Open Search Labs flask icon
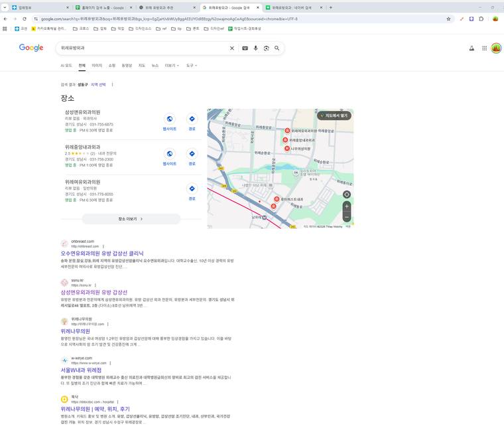This screenshot has height=430, width=504. coord(472,48)
